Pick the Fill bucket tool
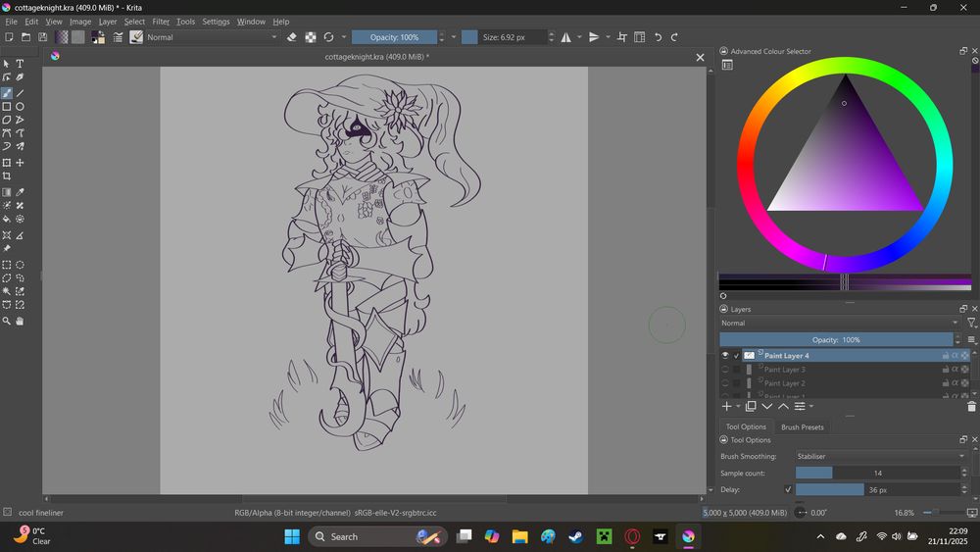This screenshot has width=980, height=552. (x=7, y=219)
